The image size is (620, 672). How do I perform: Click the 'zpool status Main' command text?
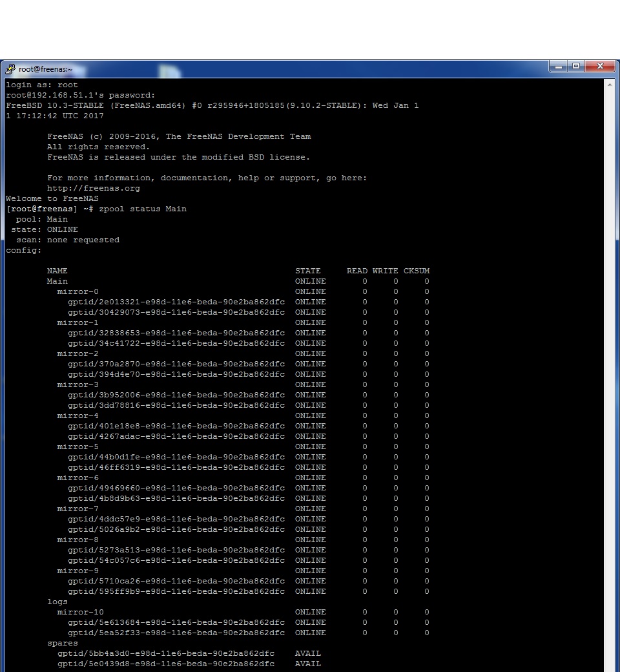tap(143, 209)
